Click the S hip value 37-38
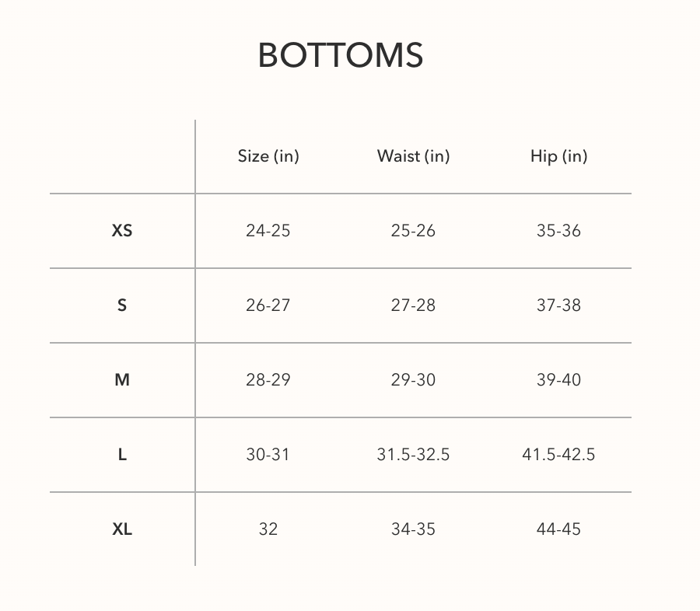 [558, 305]
